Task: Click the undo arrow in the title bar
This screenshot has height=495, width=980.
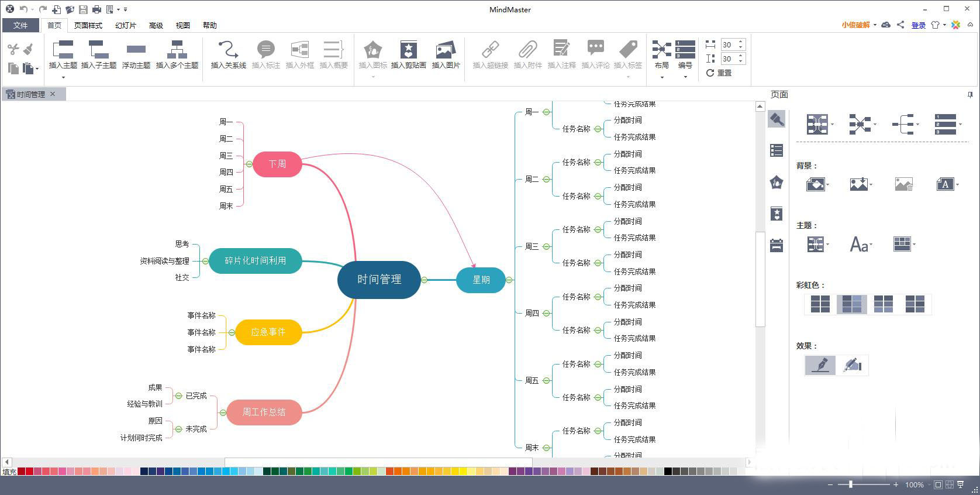Action: [23, 9]
